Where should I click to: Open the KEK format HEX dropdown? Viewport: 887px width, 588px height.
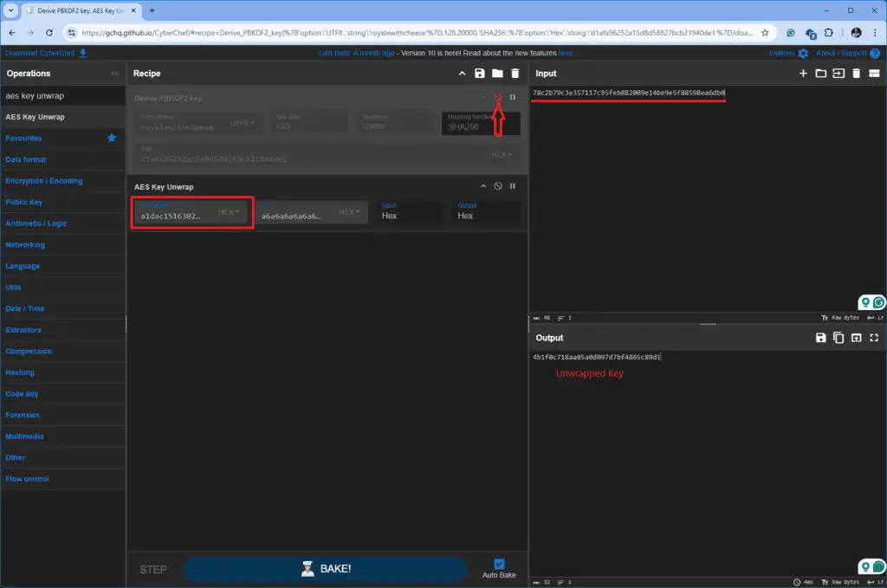[229, 212]
